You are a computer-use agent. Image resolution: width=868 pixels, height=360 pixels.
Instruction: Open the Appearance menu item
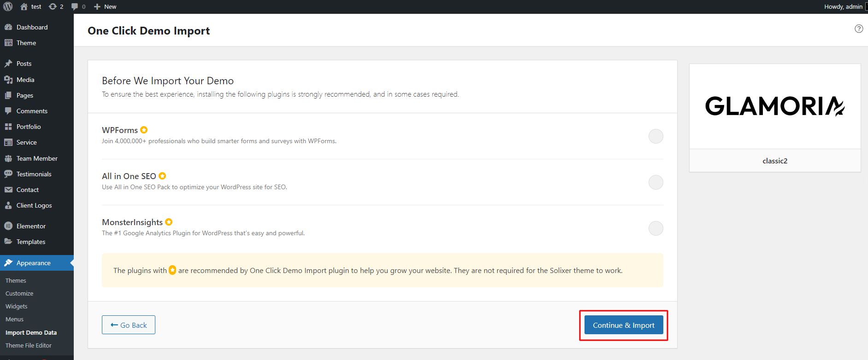37,263
